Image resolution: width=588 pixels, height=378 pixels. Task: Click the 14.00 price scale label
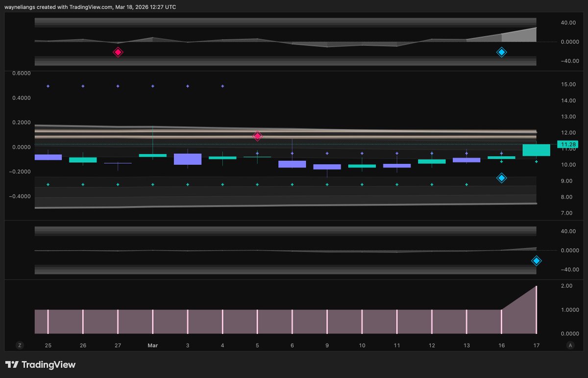click(568, 101)
